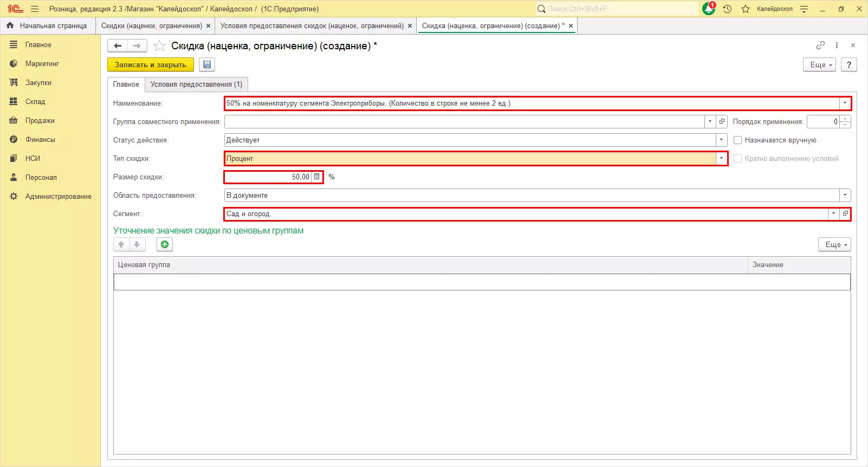Close Условия предоставления скидок tab
The image size is (868, 467).
410,25
